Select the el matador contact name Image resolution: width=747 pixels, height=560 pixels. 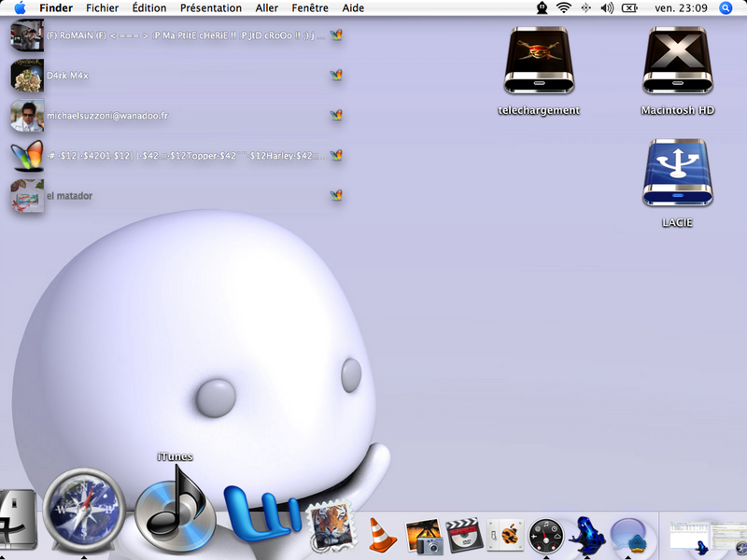[x=69, y=196]
